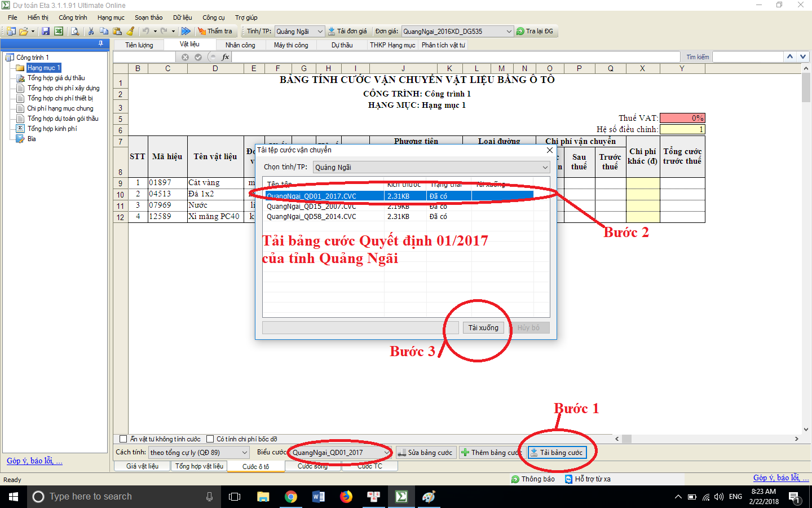This screenshot has height=508, width=812.
Task: Select the Thẩm tra verification tool
Action: coord(216,31)
